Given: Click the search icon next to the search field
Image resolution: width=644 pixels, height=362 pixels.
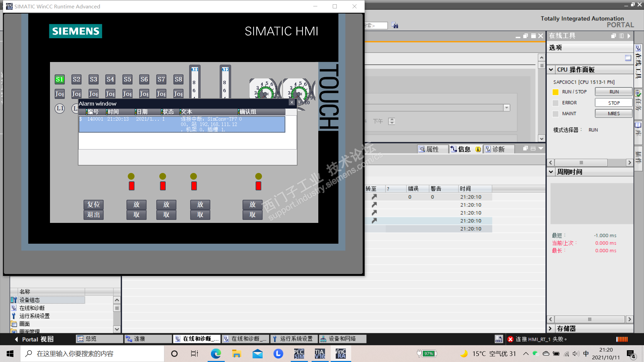Looking at the screenshot, I should (x=395, y=25).
